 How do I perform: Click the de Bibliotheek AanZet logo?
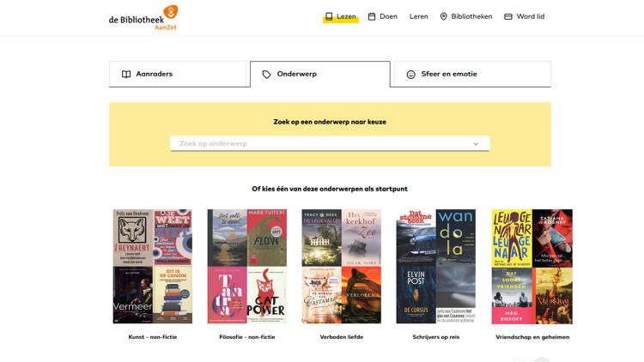[143, 17]
